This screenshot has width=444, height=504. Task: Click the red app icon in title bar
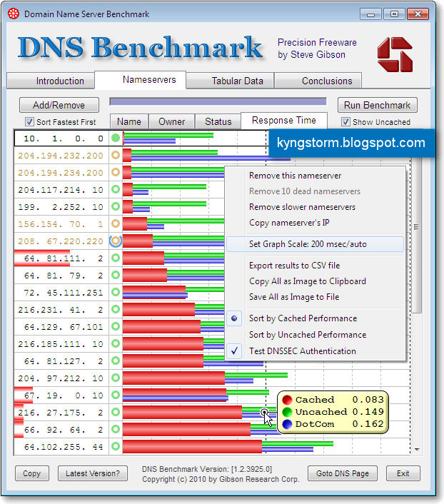tap(14, 14)
